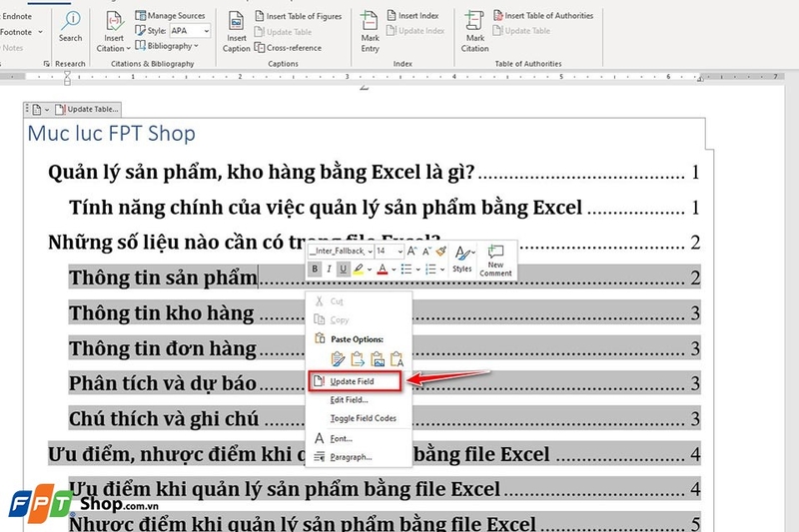Screen dimensions: 799x532
Task: Click the numbering list icon
Action: click(x=431, y=268)
